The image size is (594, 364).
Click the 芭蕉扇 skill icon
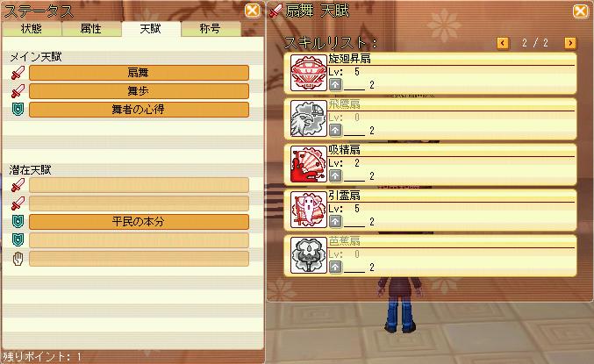tap(308, 255)
